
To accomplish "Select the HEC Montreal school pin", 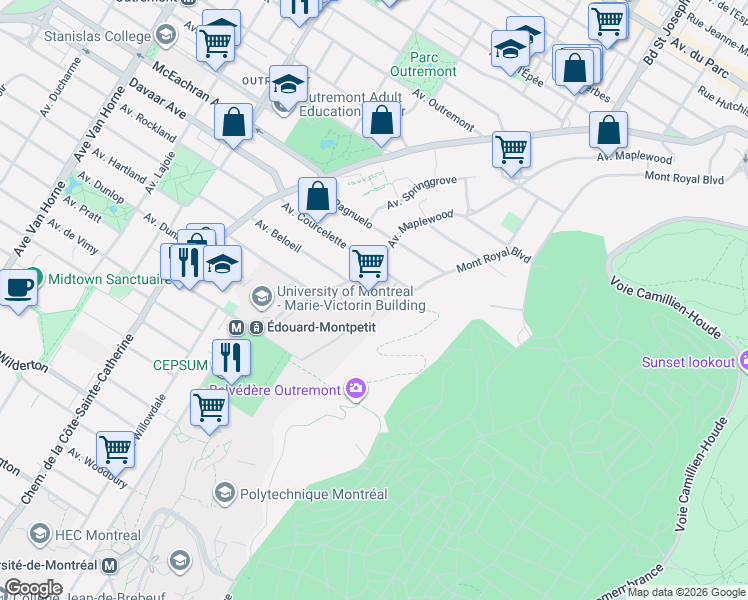I will [40, 534].
